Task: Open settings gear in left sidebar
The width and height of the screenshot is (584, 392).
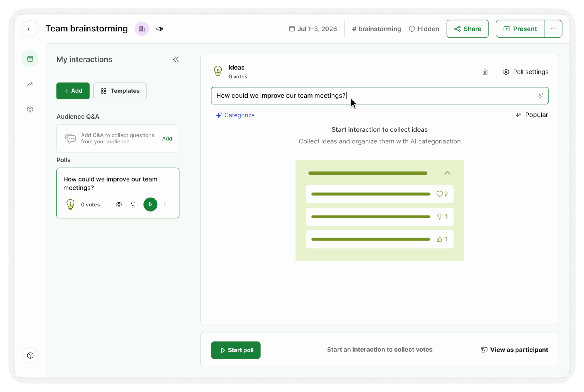Action: (30, 109)
